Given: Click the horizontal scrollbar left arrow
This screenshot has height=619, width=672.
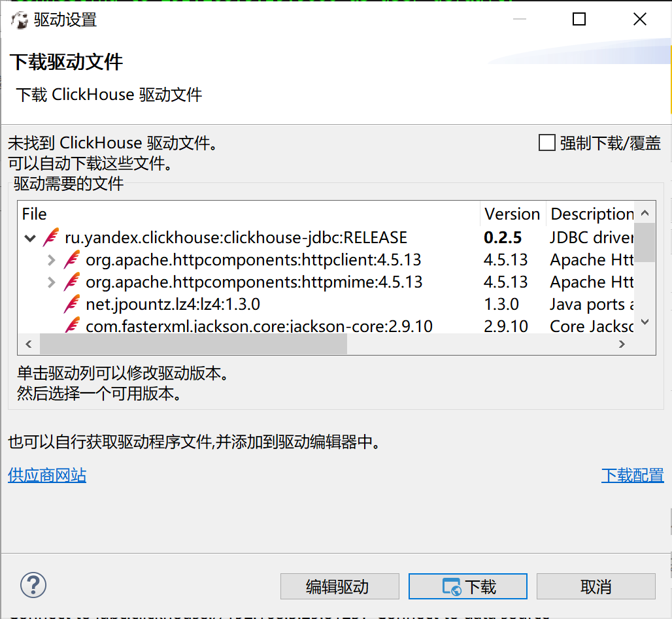Looking at the screenshot, I should (29, 344).
